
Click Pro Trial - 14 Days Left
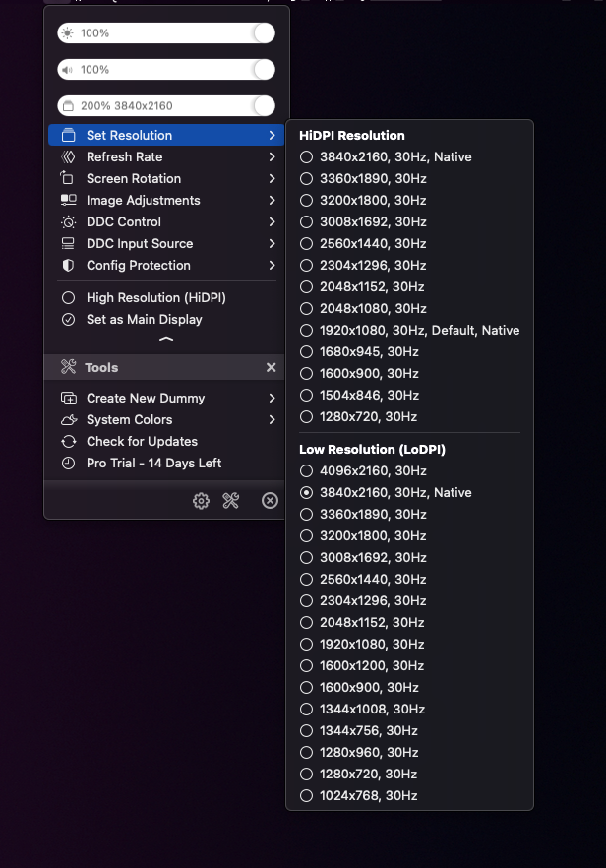153,463
